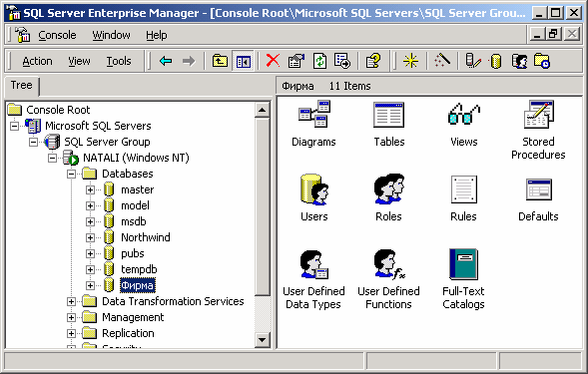Image resolution: width=588 pixels, height=374 pixels.
Task: Open the Views glasses icon
Action: [464, 114]
